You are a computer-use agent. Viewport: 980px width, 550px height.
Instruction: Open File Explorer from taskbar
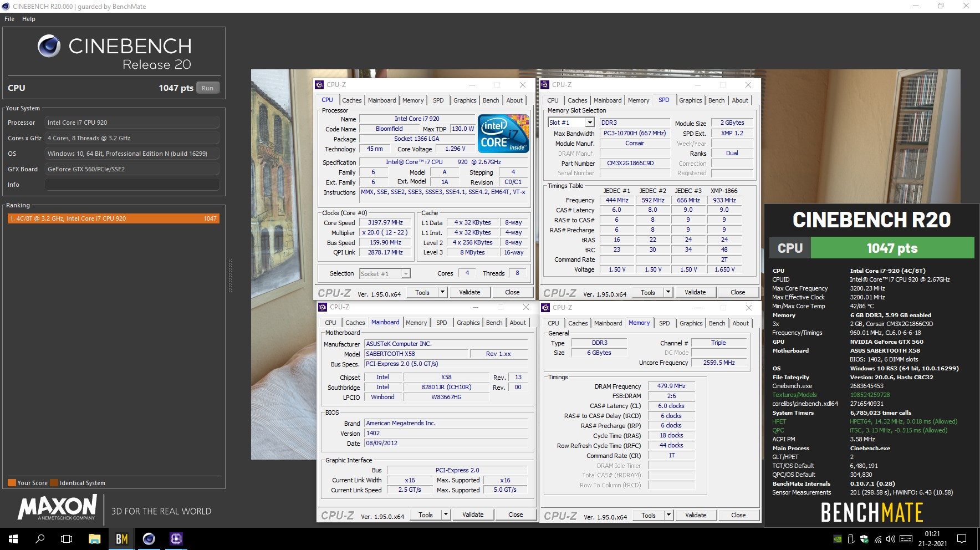(95, 539)
